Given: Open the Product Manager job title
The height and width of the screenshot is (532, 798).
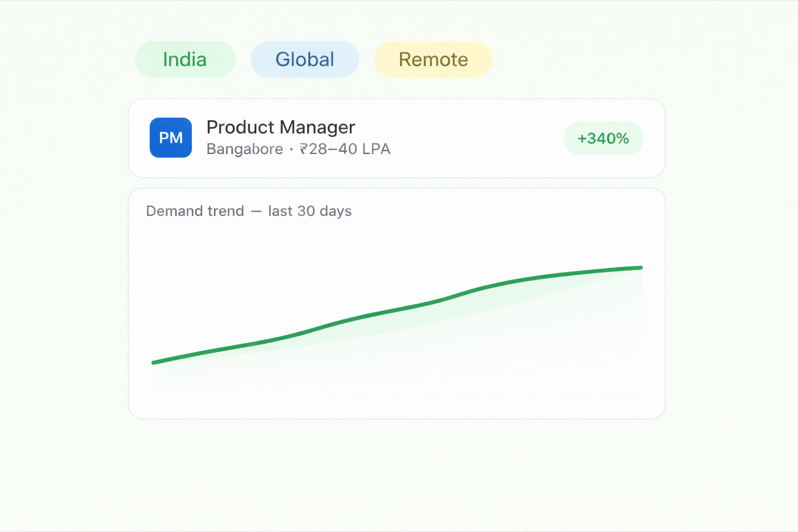Looking at the screenshot, I should coord(281,127).
